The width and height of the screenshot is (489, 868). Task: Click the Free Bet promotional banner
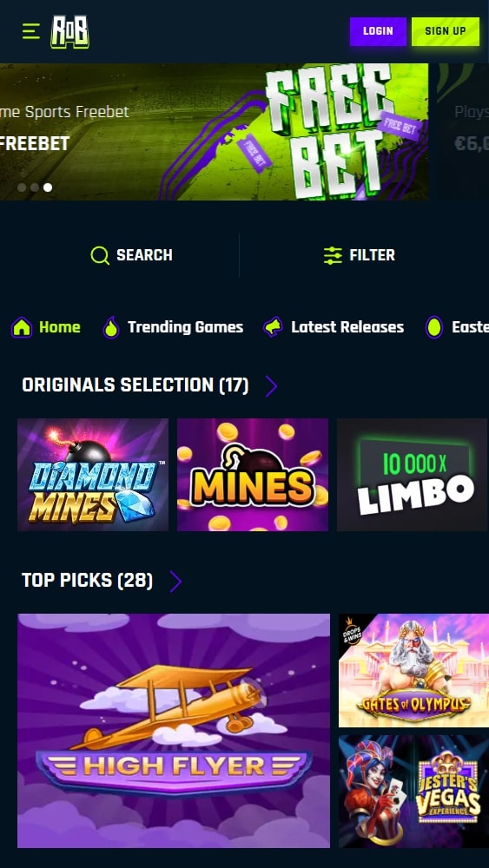(x=214, y=132)
